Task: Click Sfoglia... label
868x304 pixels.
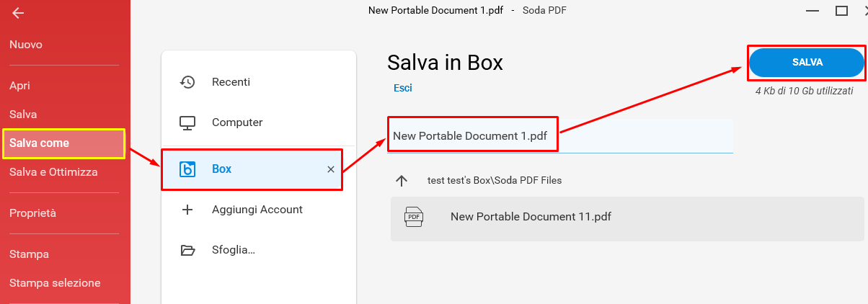Action: [234, 250]
